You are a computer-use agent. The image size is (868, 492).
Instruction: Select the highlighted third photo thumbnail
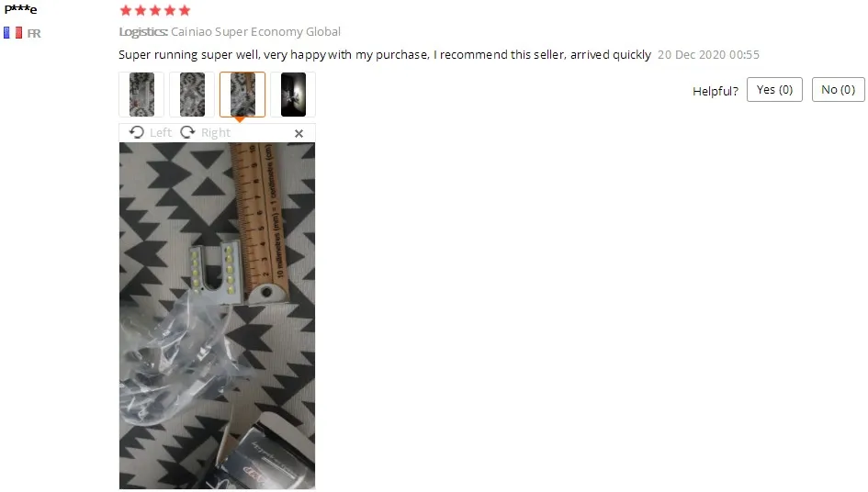(x=242, y=94)
